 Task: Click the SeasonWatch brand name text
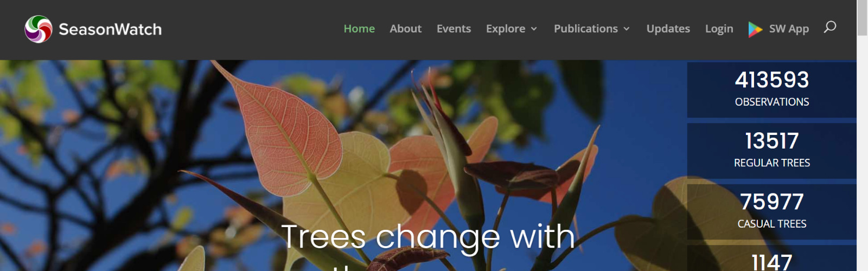point(110,29)
